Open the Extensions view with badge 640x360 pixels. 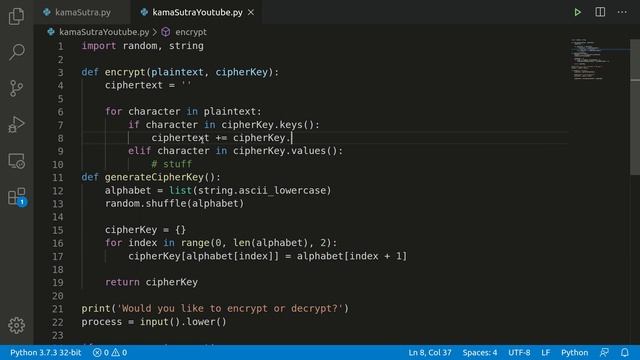point(17,197)
